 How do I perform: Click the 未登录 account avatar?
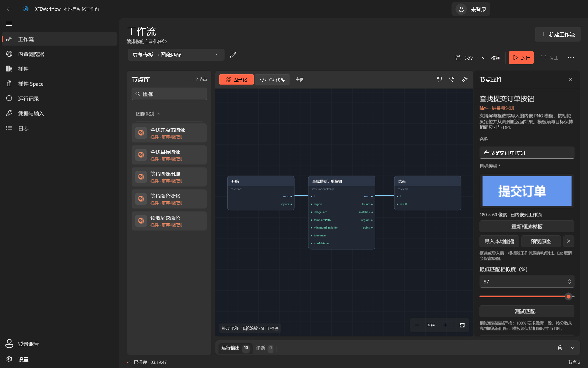coord(461,9)
